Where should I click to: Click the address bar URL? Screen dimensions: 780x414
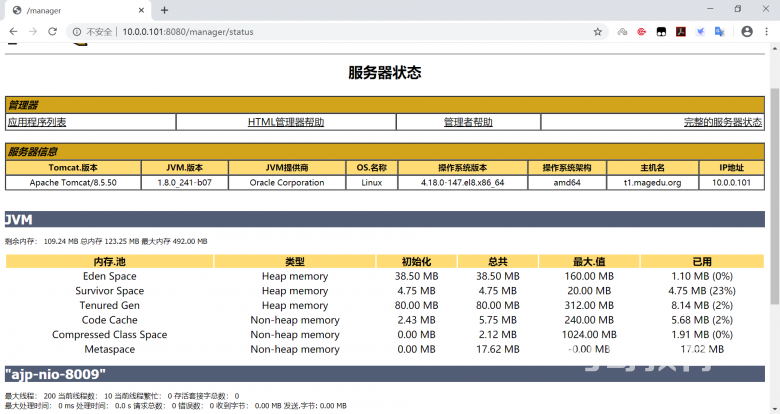coord(188,32)
